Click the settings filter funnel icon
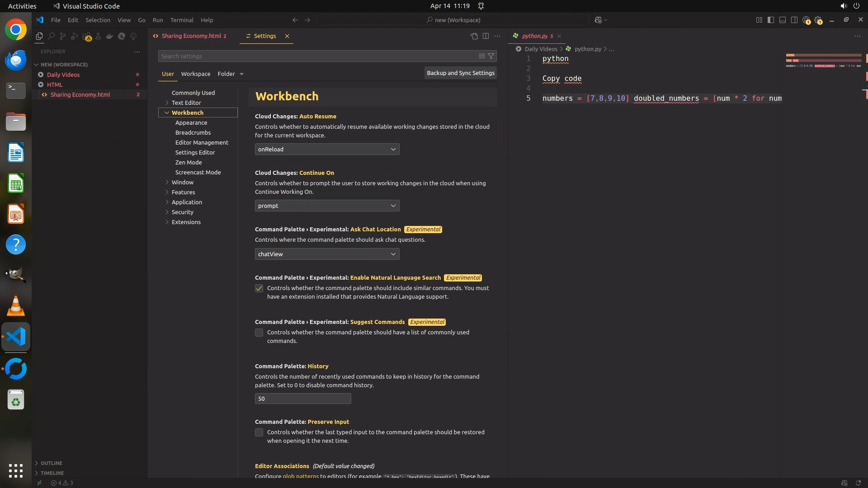Viewport: 868px width, 488px height. point(491,56)
